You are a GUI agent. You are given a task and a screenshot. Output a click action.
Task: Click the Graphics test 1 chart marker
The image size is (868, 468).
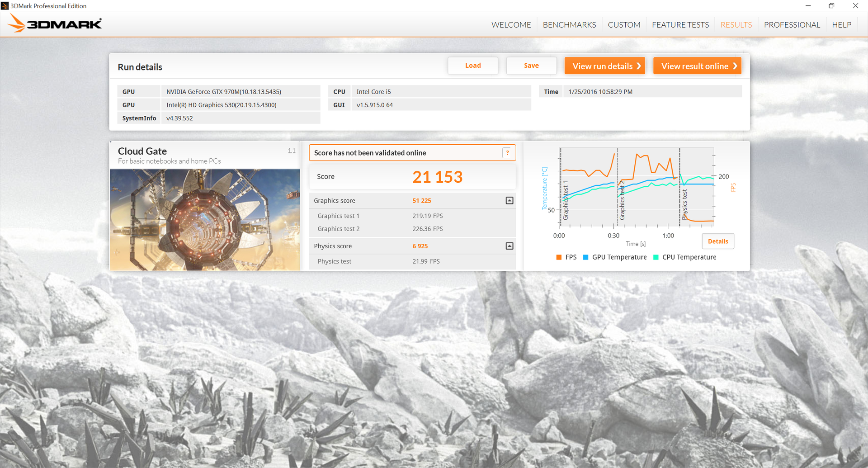click(565, 200)
